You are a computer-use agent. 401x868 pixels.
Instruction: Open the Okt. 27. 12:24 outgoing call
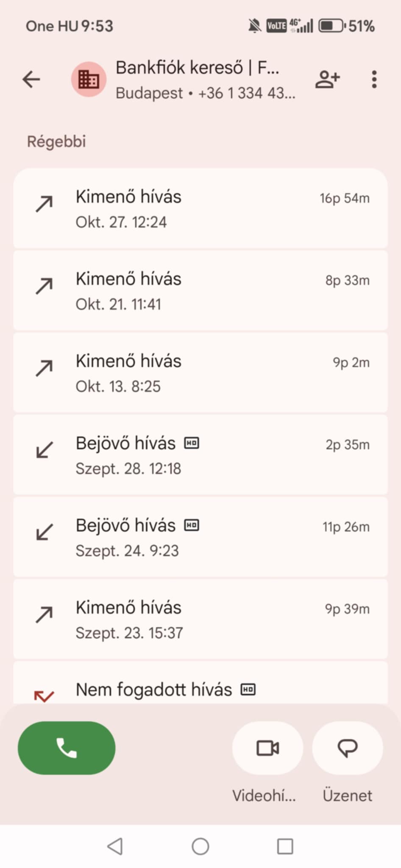click(x=200, y=209)
